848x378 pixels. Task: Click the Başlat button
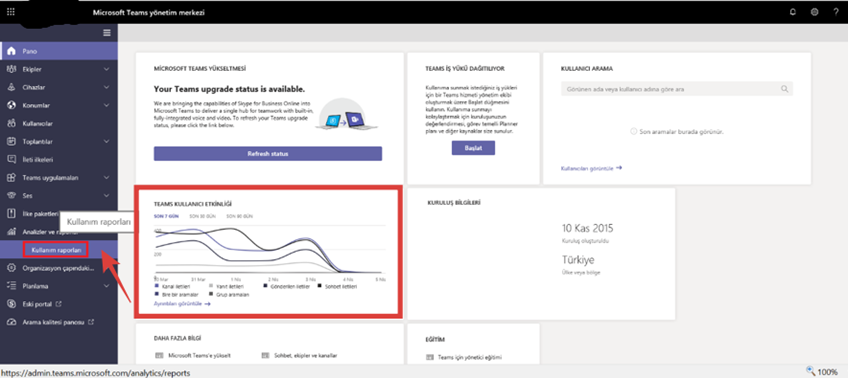(x=473, y=148)
